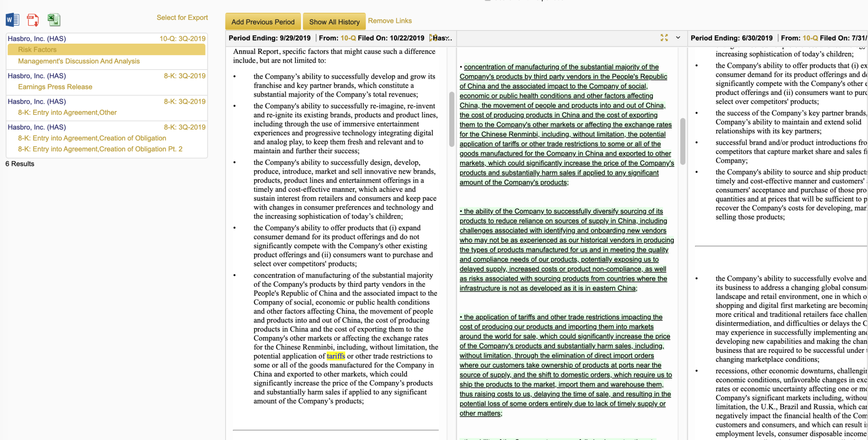Download the filing as PDF
This screenshot has width=868, height=440.
33,20
